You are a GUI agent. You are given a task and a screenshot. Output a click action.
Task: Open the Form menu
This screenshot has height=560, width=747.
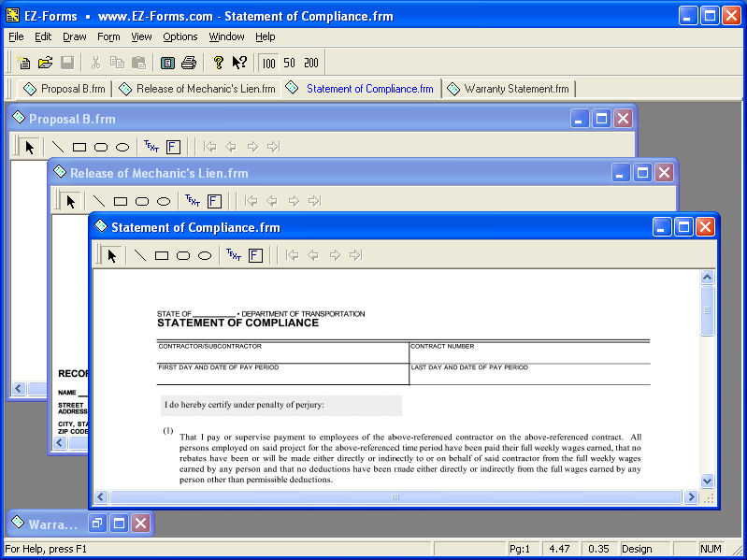pyautogui.click(x=108, y=36)
